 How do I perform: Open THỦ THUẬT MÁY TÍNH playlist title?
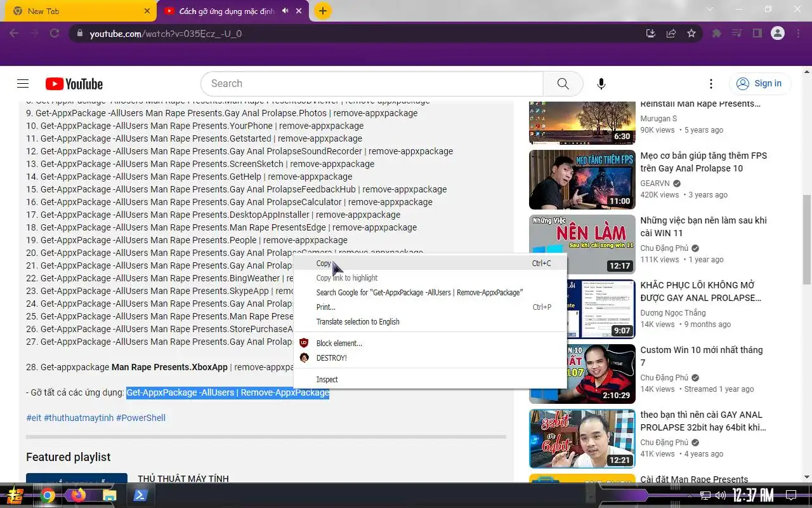183,479
